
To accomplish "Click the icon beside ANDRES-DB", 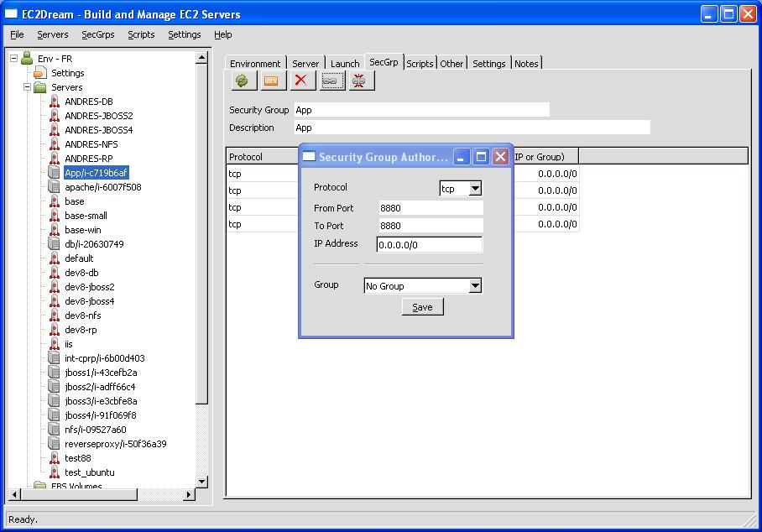I will 55,102.
